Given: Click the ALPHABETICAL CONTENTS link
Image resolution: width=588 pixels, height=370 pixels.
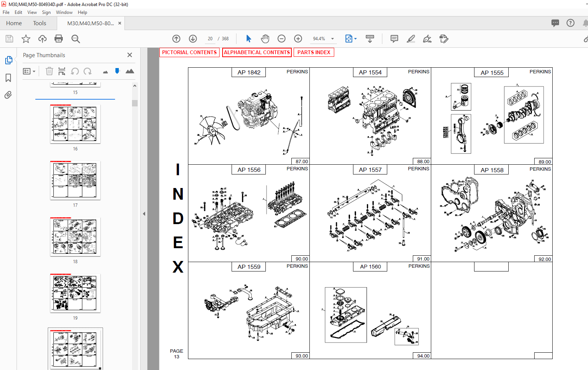Looking at the screenshot, I should tap(257, 52).
